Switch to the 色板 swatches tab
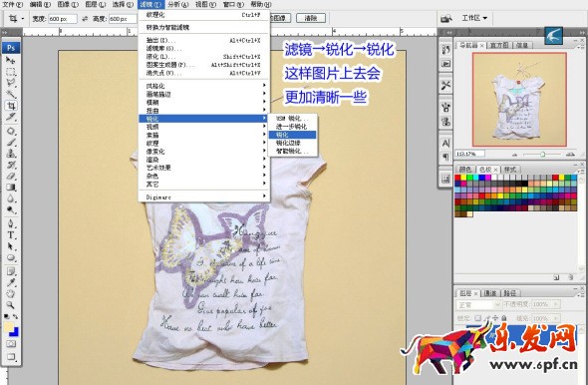Image resolution: width=588 pixels, height=385 pixels. 488,170
